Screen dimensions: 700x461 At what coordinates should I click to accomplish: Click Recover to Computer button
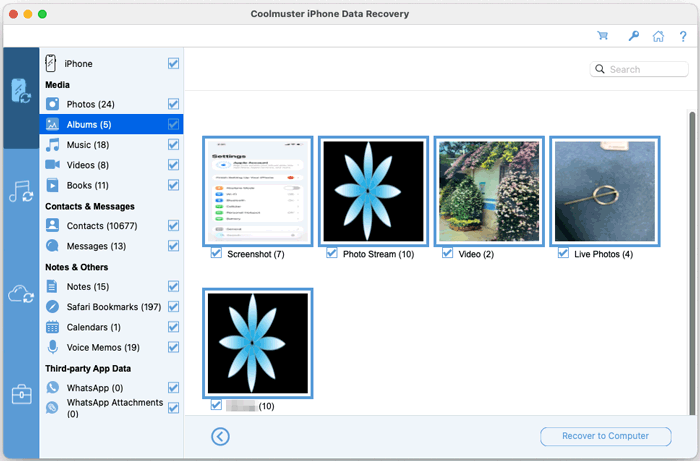(605, 436)
